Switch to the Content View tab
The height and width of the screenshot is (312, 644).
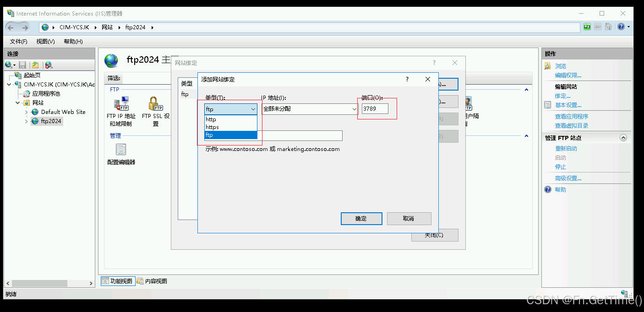(153, 281)
